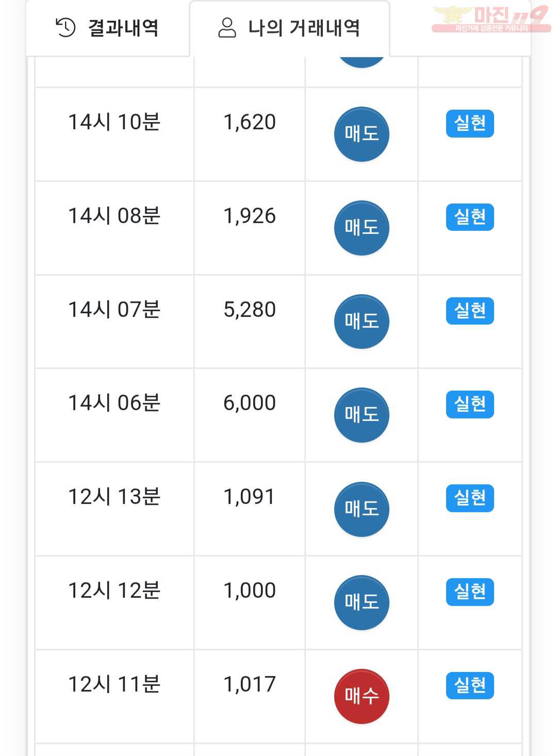Select the 12시 12분 time cell
The width and height of the screenshot is (557, 756).
(x=114, y=603)
